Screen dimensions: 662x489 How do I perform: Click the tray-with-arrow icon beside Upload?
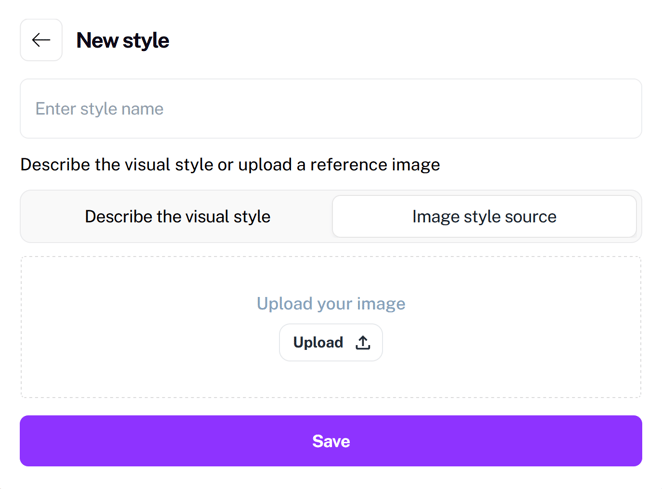point(363,342)
